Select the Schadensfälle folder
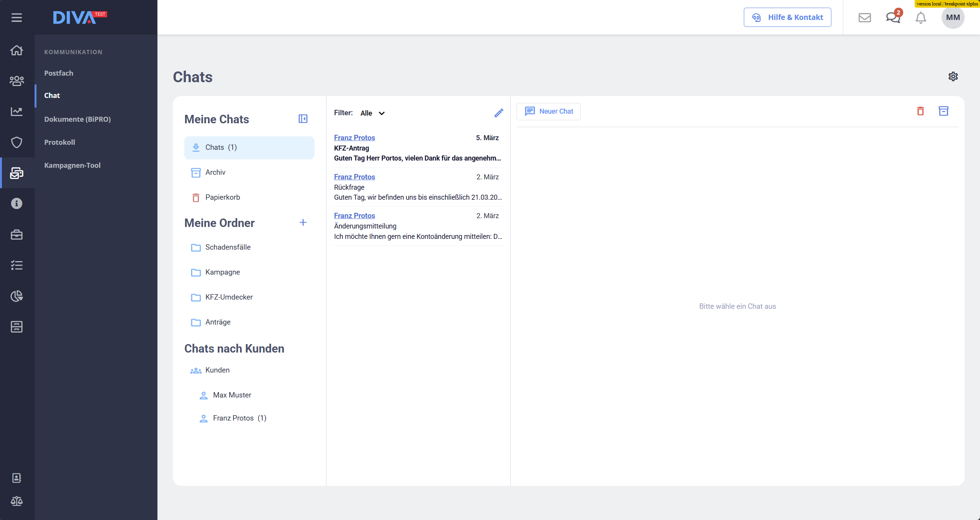The height and width of the screenshot is (520, 980). point(228,247)
